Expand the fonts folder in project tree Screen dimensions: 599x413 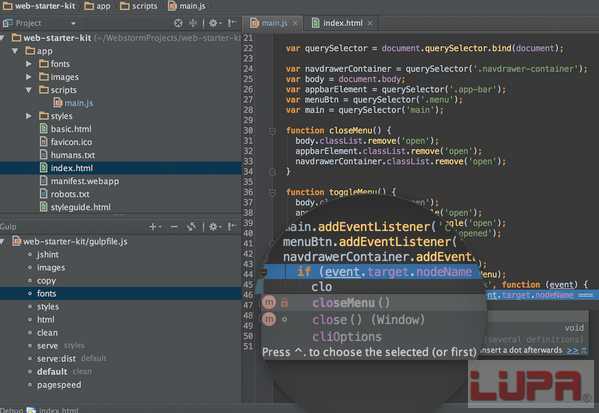29,64
